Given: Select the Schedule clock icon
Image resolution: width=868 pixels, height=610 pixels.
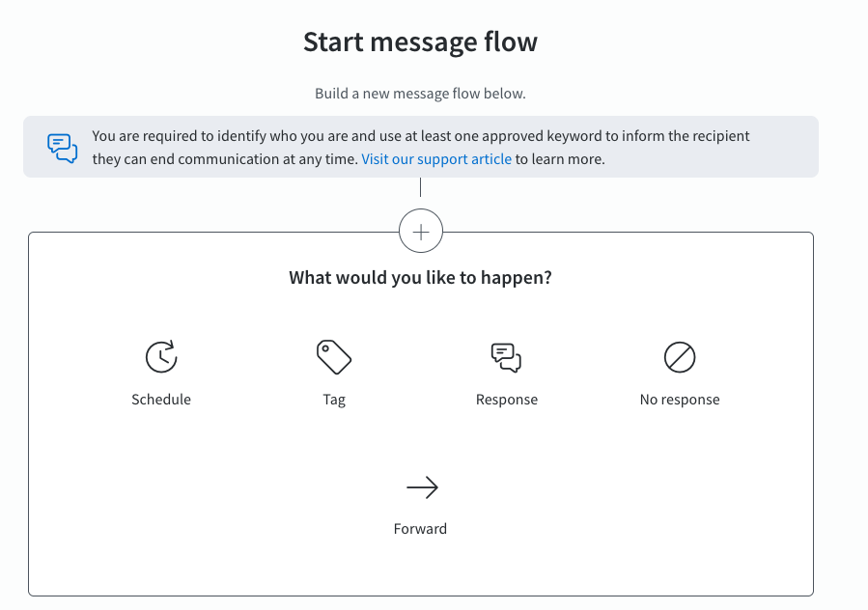Looking at the screenshot, I should (x=161, y=356).
